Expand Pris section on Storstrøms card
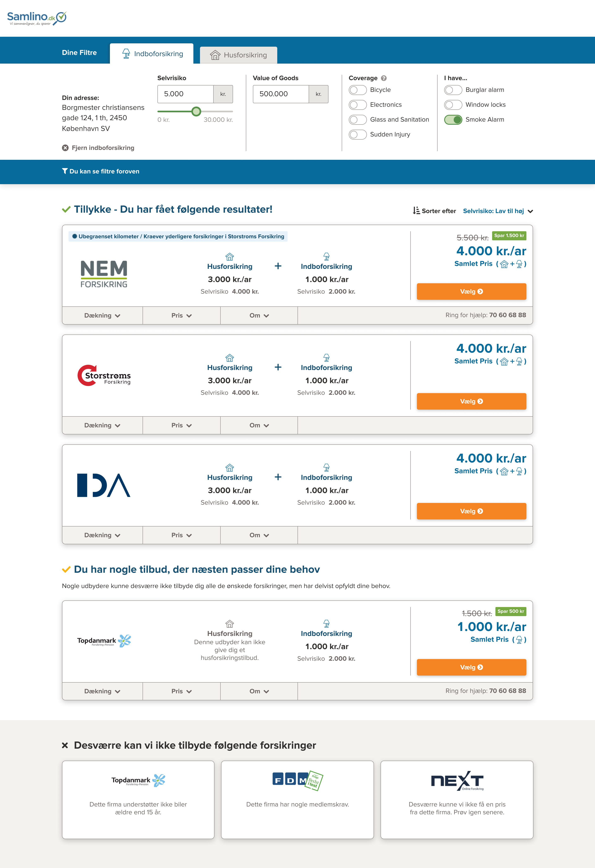Screen dimensions: 595x868 click(x=181, y=425)
